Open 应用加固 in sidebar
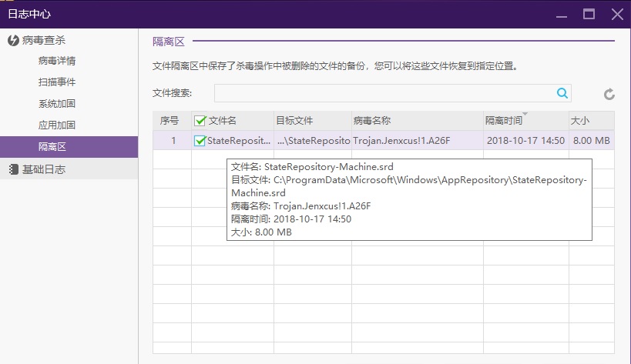 [x=57, y=125]
